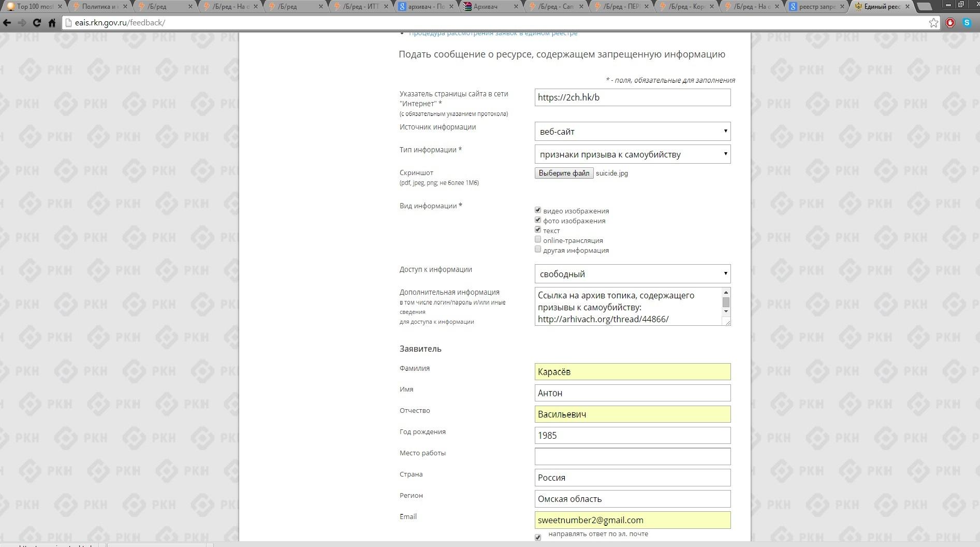Go back to the previous page
Viewport: 980px width, 547px height.
coord(7,23)
